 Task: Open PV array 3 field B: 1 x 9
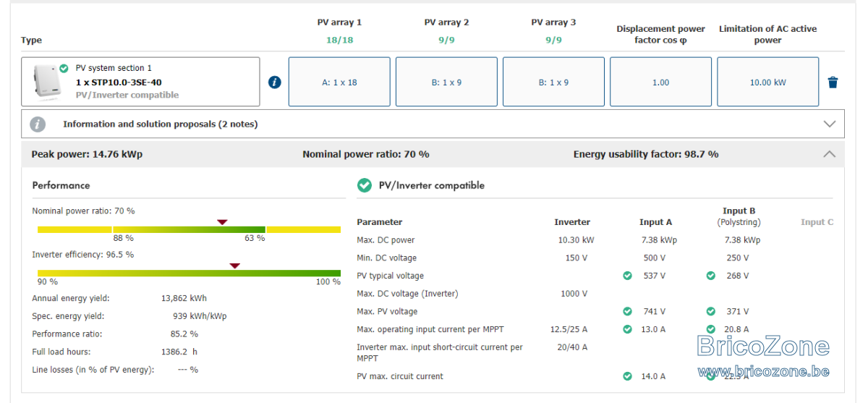(x=553, y=82)
